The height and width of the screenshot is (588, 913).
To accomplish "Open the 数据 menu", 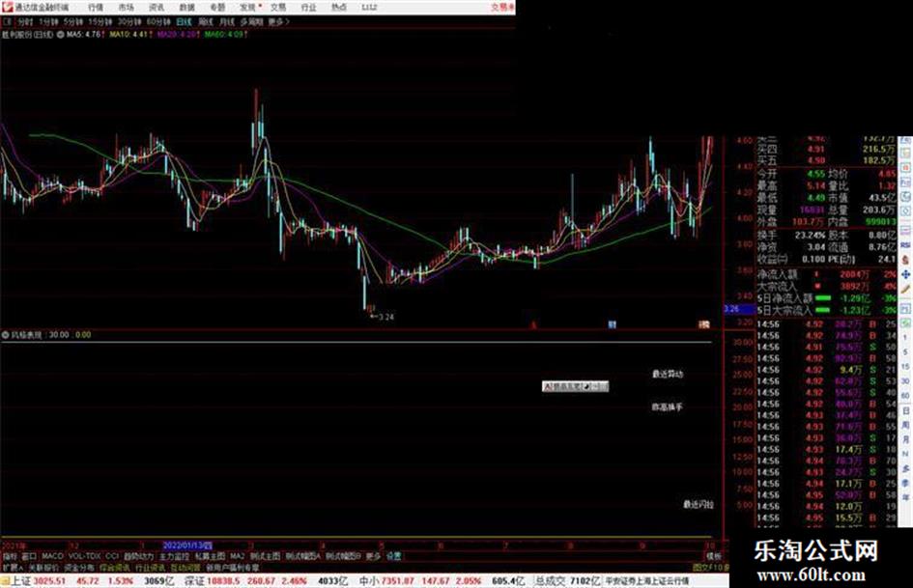I will tap(186, 8).
